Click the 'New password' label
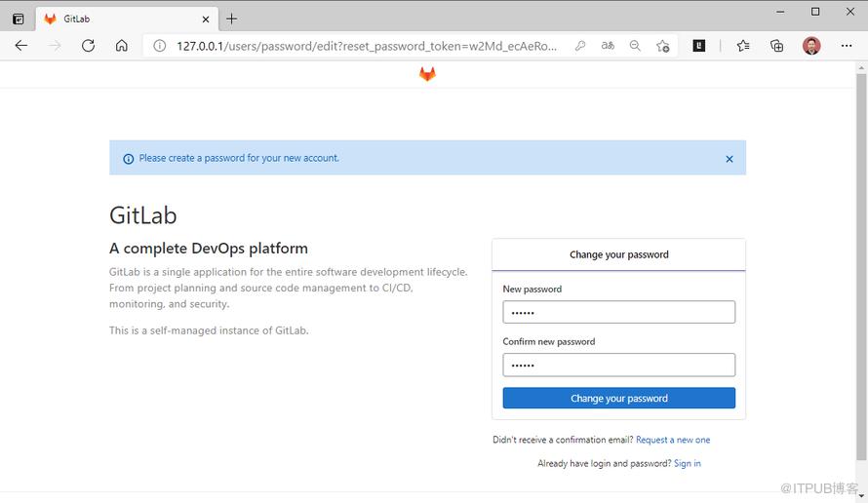The height and width of the screenshot is (503, 868). (532, 289)
